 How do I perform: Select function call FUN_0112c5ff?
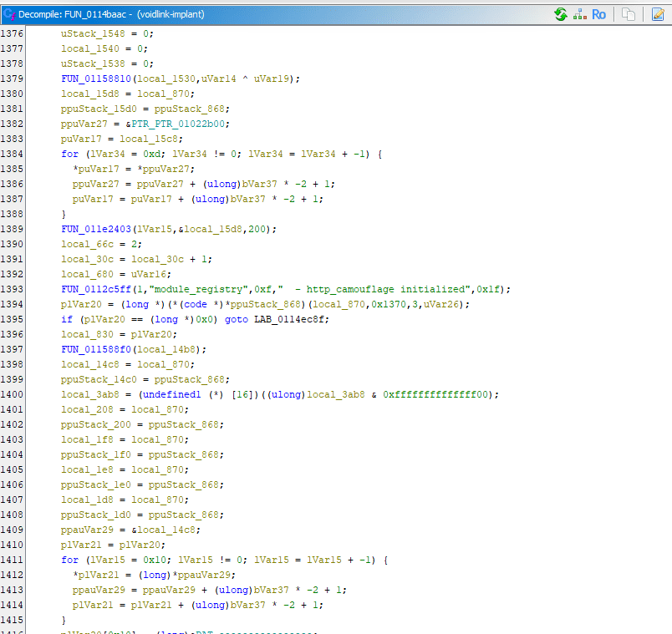(96, 289)
